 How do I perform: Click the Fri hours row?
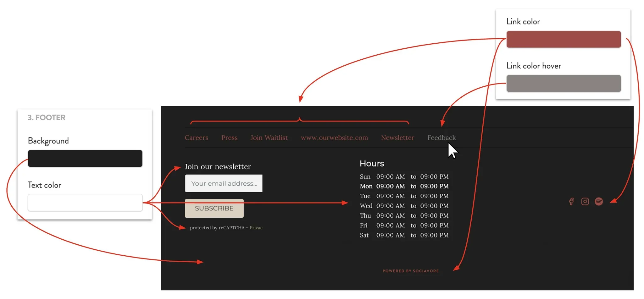click(404, 226)
